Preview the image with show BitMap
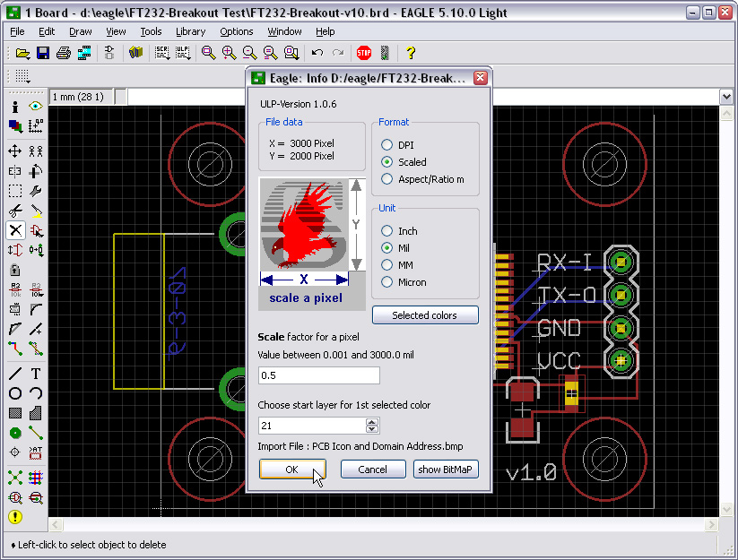 point(446,469)
